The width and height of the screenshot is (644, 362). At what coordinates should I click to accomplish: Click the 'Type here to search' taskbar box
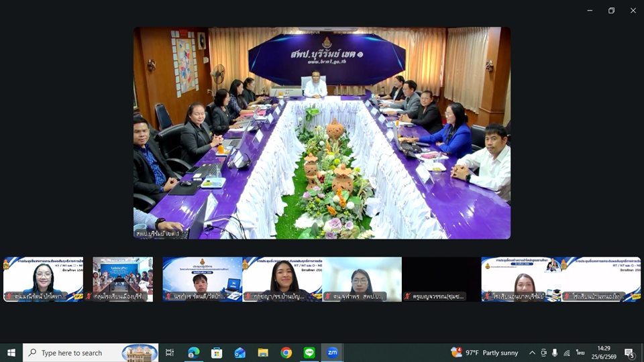click(91, 353)
